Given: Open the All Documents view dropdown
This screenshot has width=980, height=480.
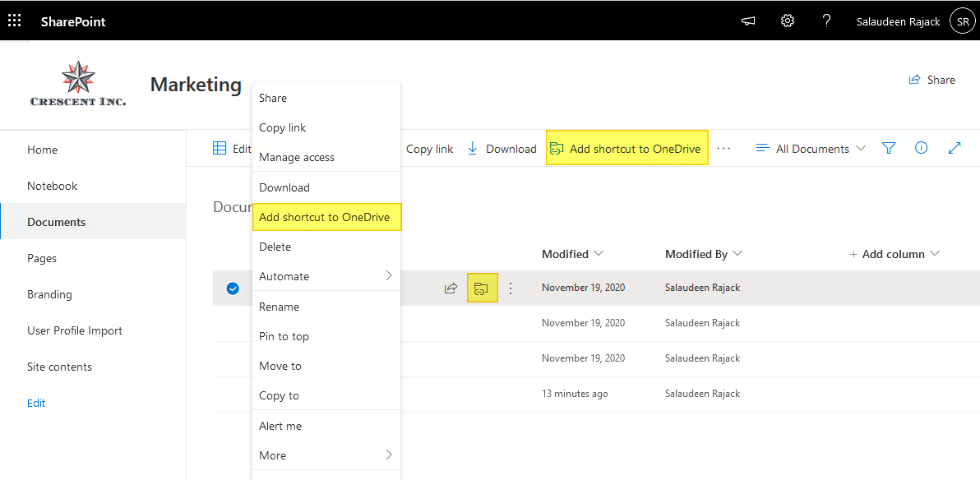Looking at the screenshot, I should 812,148.
